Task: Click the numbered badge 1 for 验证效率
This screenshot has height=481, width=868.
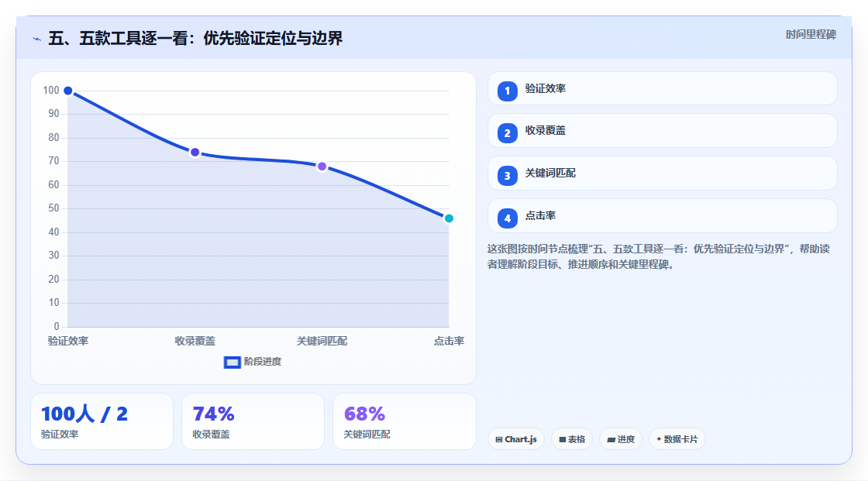Action: click(507, 91)
